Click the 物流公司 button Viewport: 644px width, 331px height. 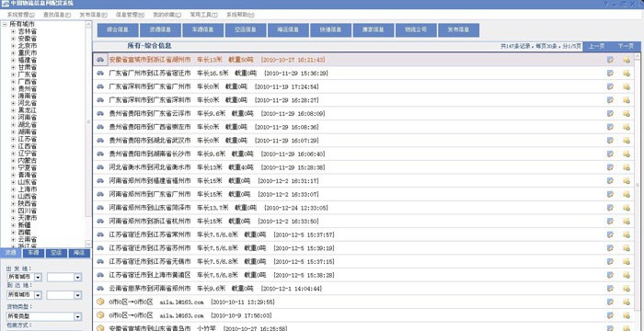[416, 30]
